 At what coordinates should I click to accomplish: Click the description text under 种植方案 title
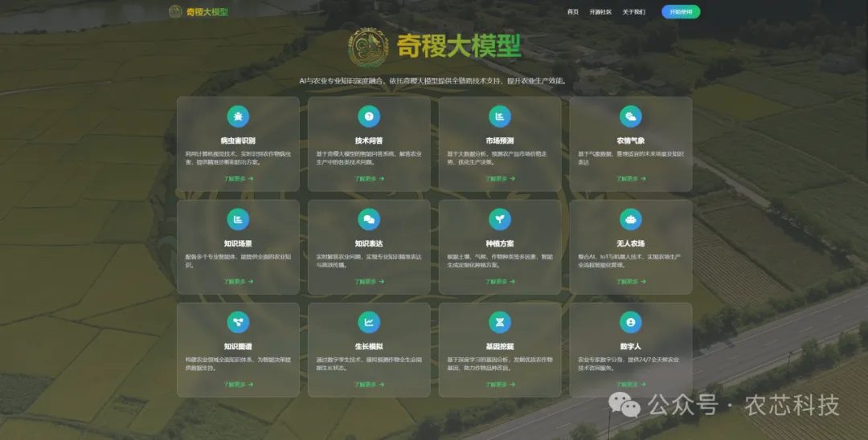coord(500,261)
